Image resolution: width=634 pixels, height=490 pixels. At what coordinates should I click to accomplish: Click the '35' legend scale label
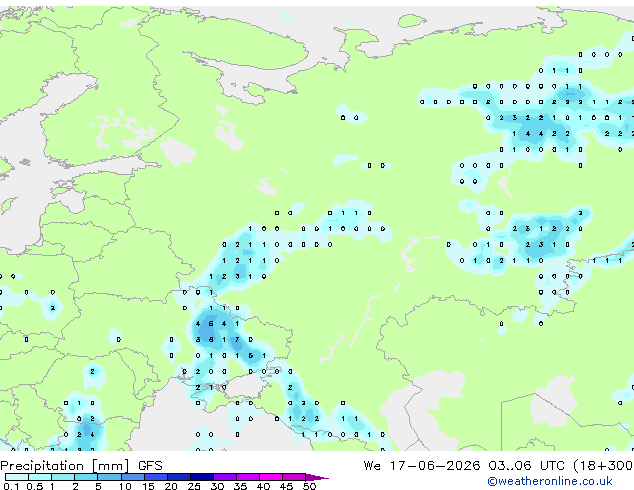[240, 486]
